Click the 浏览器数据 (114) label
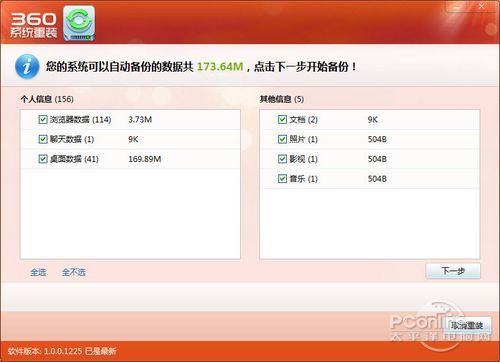500x362 pixels. (x=80, y=119)
